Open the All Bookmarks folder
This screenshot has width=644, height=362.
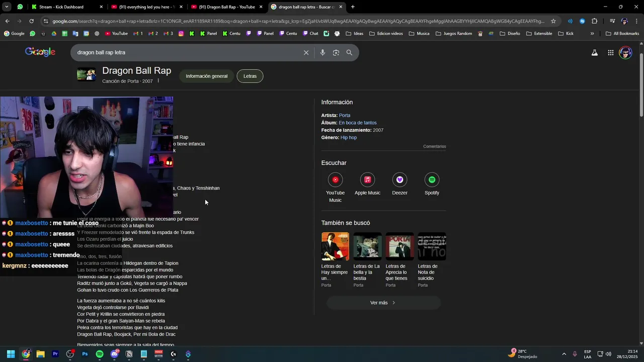[x=622, y=34]
